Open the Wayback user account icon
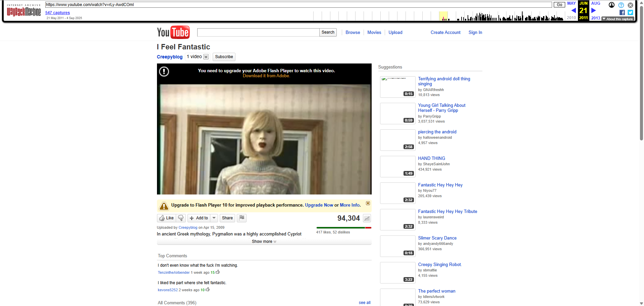Screen dimensions: 644x306 tap(612, 5)
